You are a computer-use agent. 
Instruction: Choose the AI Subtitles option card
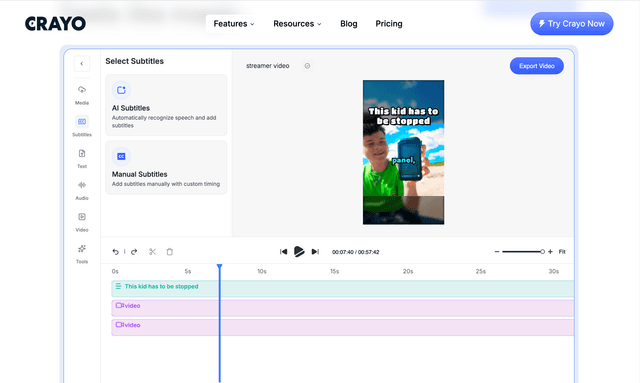166,105
